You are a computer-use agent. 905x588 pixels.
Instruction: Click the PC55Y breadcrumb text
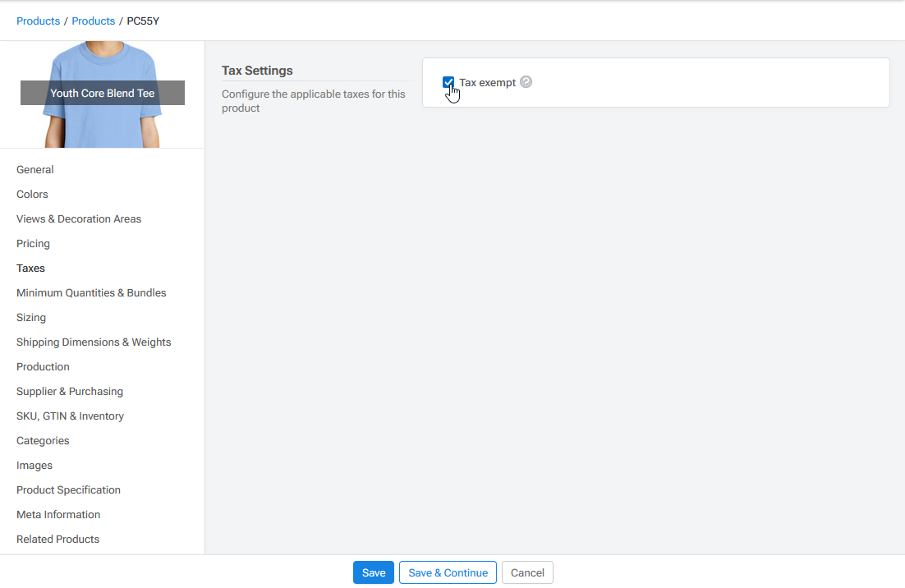pyautogui.click(x=143, y=21)
